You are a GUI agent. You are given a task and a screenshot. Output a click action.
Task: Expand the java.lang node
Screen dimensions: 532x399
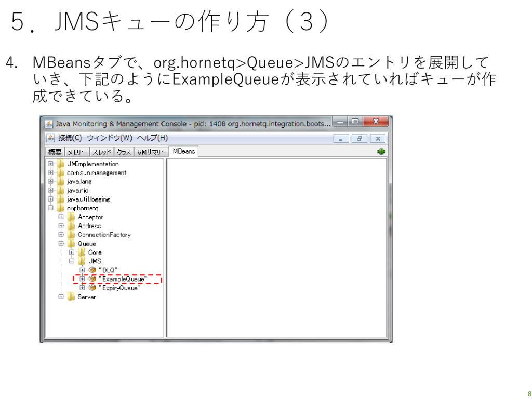50,181
